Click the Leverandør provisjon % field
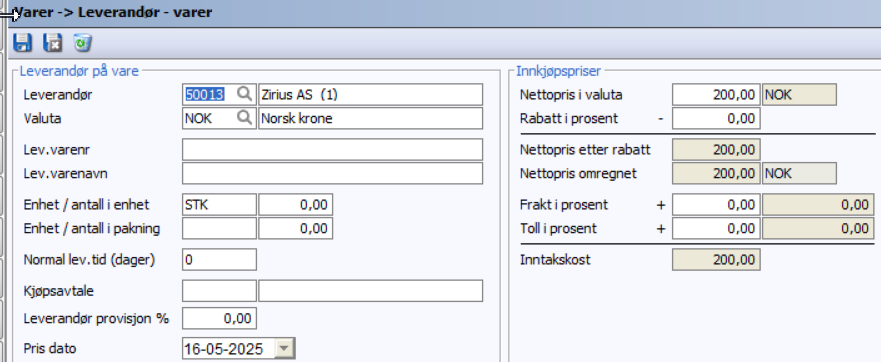 219,318
